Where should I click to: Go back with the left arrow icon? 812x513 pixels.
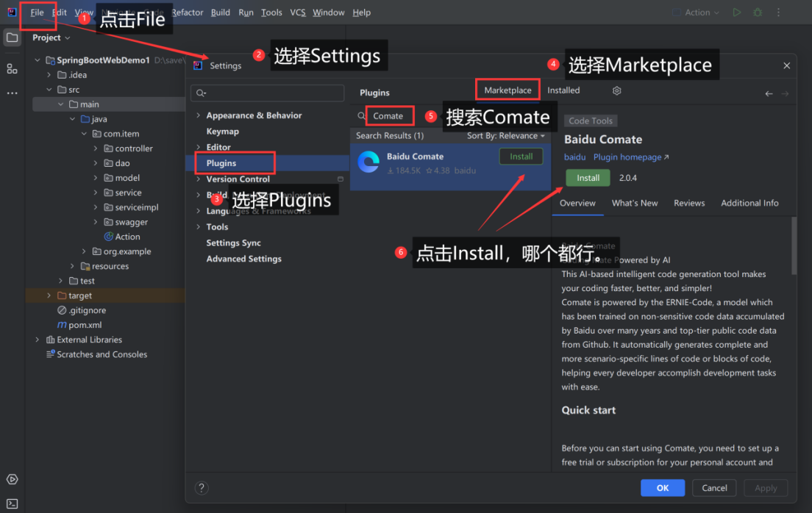[769, 93]
